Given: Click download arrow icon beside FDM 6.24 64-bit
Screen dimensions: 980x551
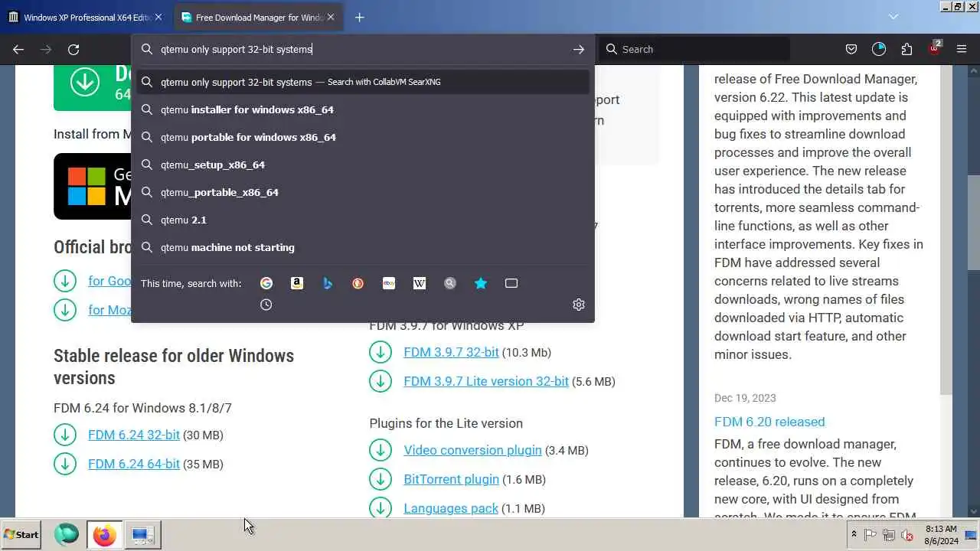Looking at the screenshot, I should pos(65,464).
